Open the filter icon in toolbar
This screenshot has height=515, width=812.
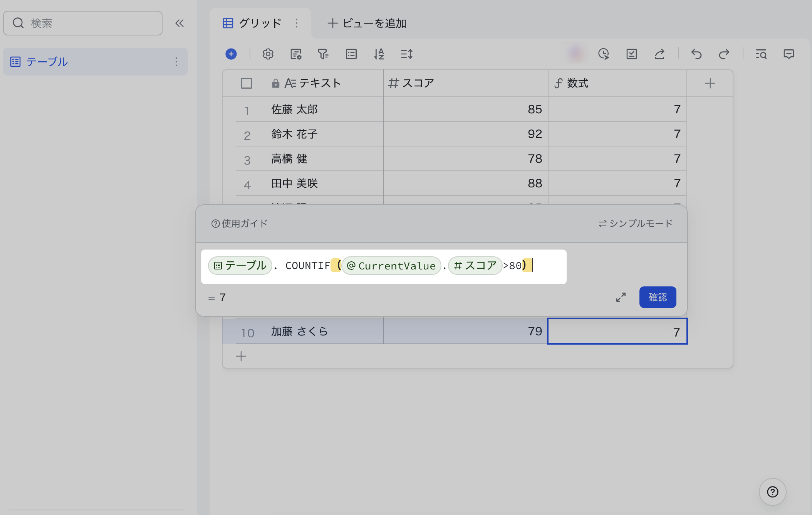[323, 54]
